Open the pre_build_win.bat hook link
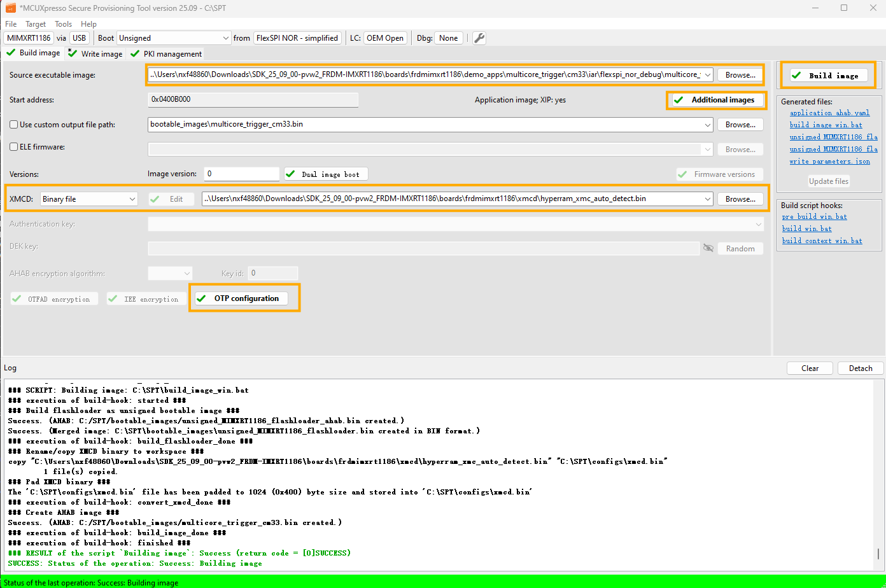886x588 pixels. tap(814, 216)
